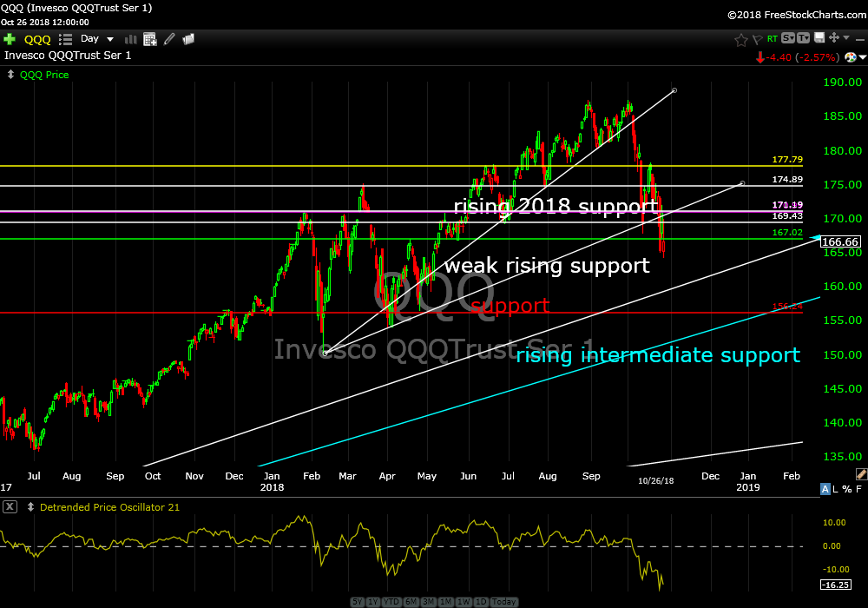Open the watchlist list icon
This screenshot has height=608, width=868.
(x=65, y=39)
